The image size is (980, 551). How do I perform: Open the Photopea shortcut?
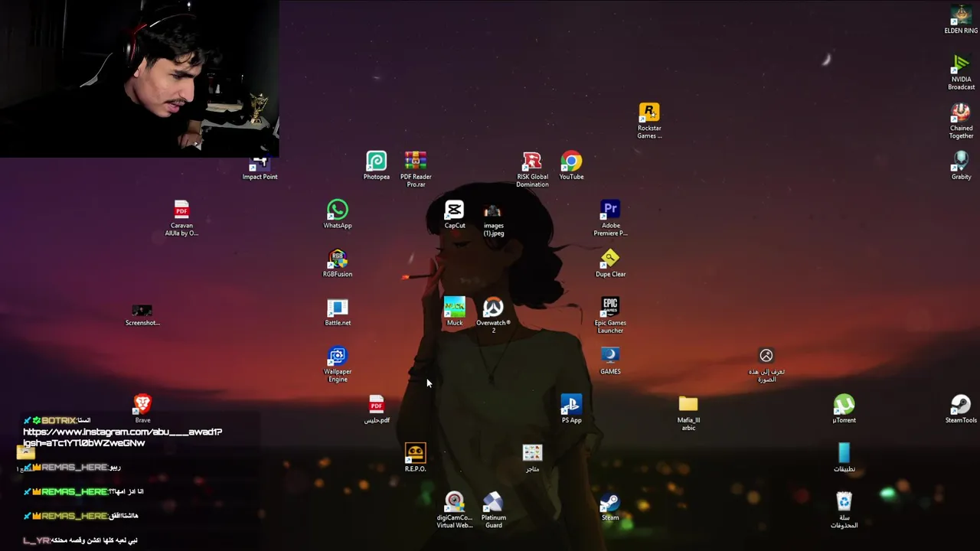point(377,165)
